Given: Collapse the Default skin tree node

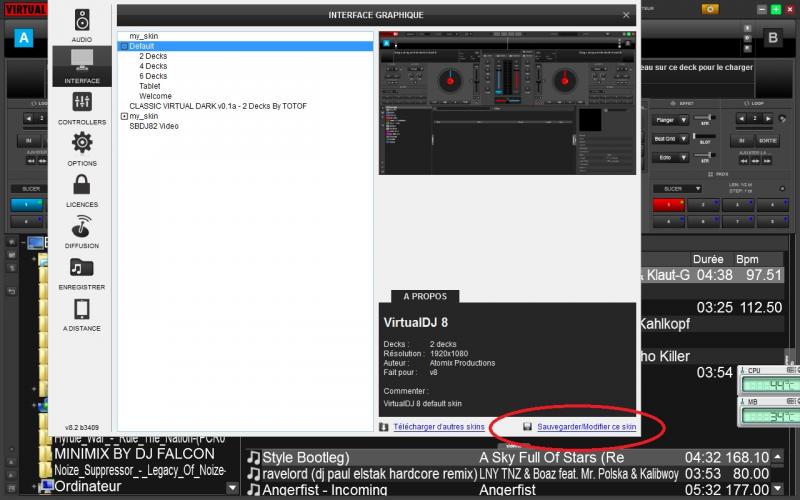Looking at the screenshot, I should point(124,46).
